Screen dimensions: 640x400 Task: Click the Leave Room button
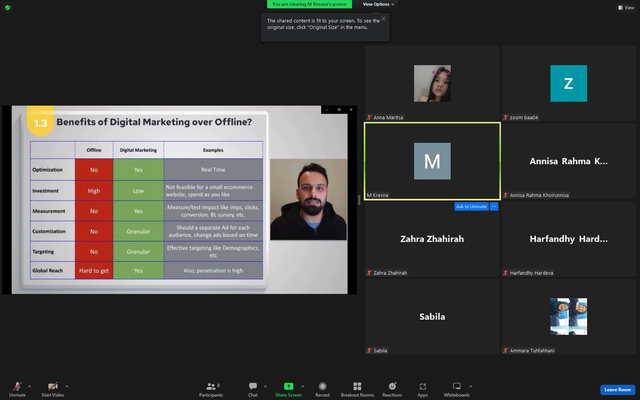[x=618, y=390]
